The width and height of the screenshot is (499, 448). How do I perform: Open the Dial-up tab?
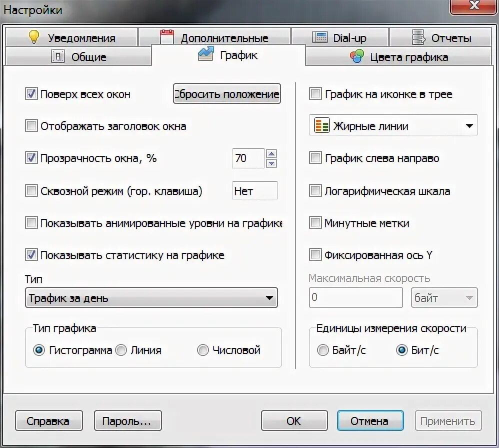340,37
